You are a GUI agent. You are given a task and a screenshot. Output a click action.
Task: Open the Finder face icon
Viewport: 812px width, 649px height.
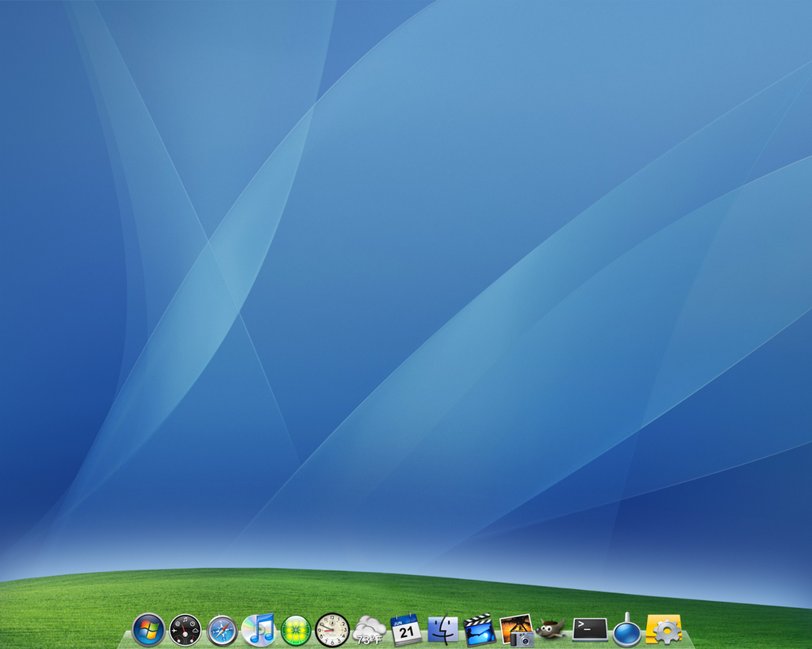tap(442, 630)
